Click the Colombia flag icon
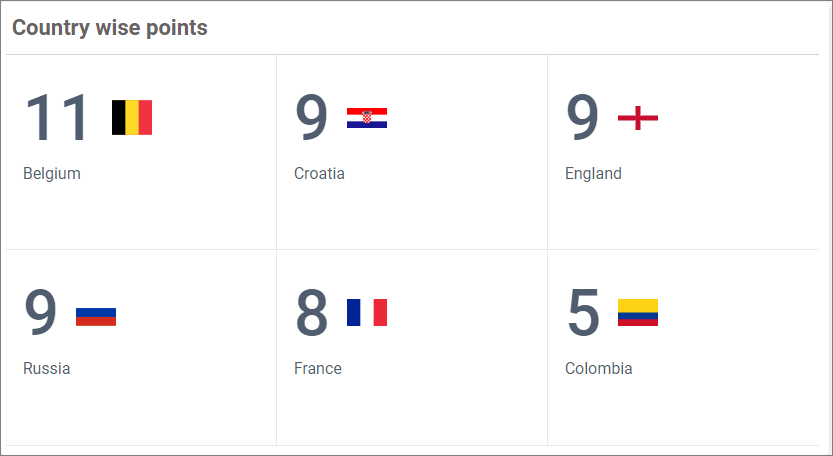This screenshot has width=833, height=456. click(x=638, y=313)
